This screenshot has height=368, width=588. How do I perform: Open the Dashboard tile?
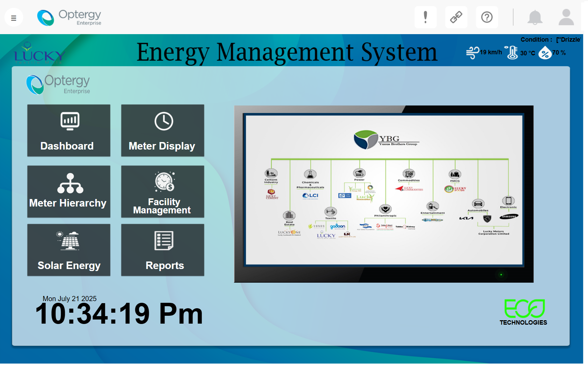pos(69,130)
